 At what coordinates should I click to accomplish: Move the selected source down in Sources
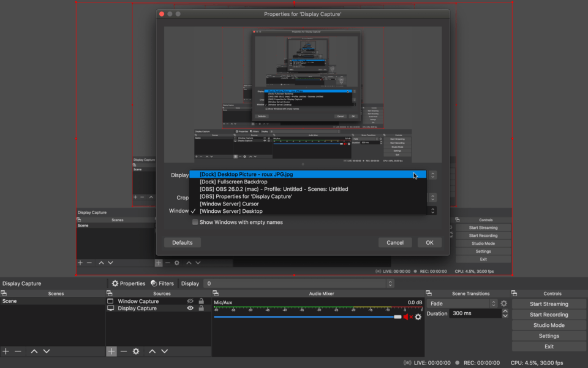tap(164, 351)
